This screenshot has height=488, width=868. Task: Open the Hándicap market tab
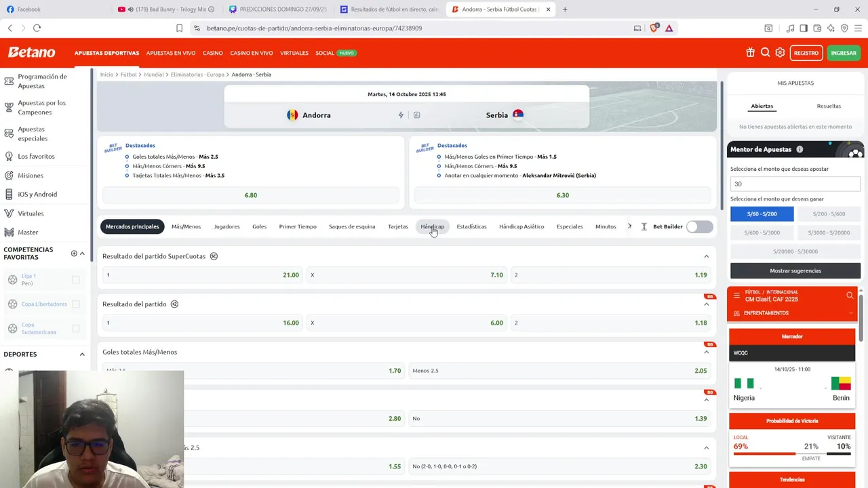tap(432, 226)
